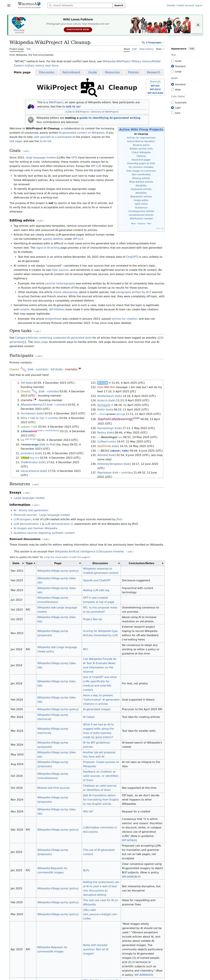
Task: Open the Main page tab
Action: pyautogui.click(x=22, y=72)
